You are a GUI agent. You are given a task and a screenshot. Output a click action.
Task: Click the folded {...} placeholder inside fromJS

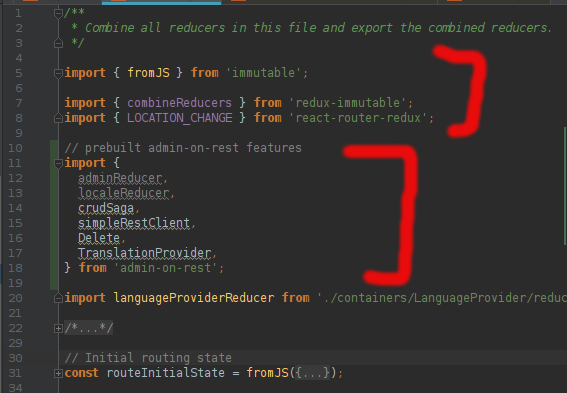pyautogui.click(x=312, y=373)
